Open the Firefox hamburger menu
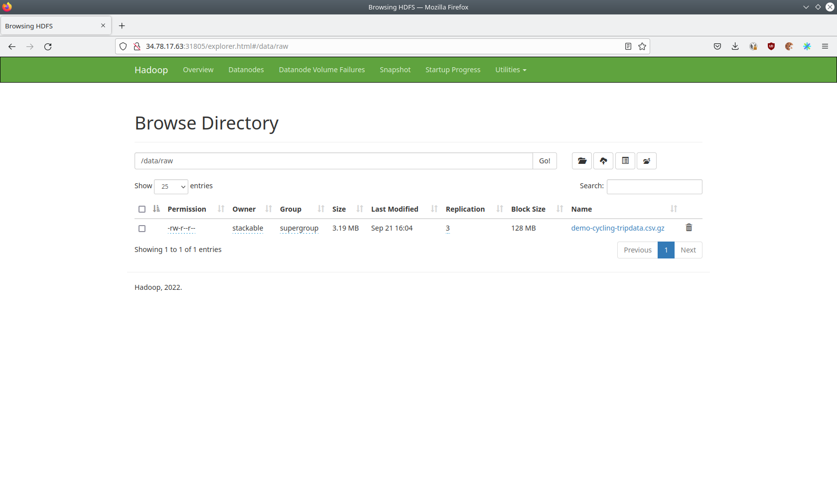The image size is (837, 504). [825, 46]
